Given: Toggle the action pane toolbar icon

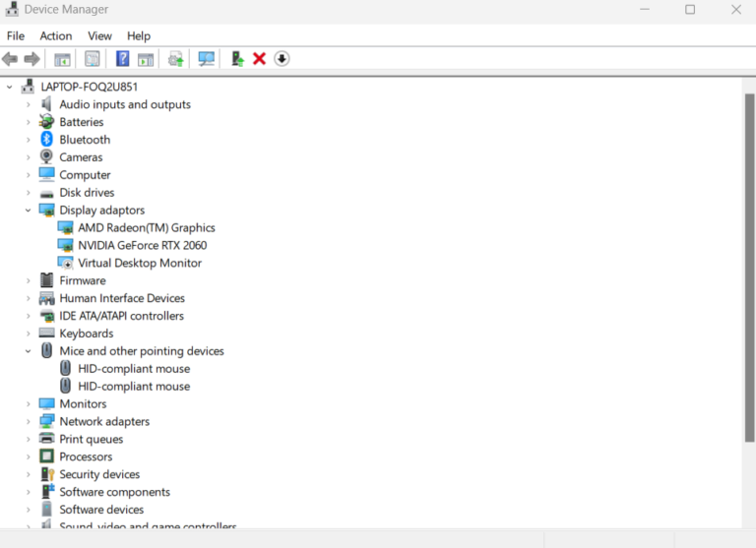Looking at the screenshot, I should click(x=146, y=59).
